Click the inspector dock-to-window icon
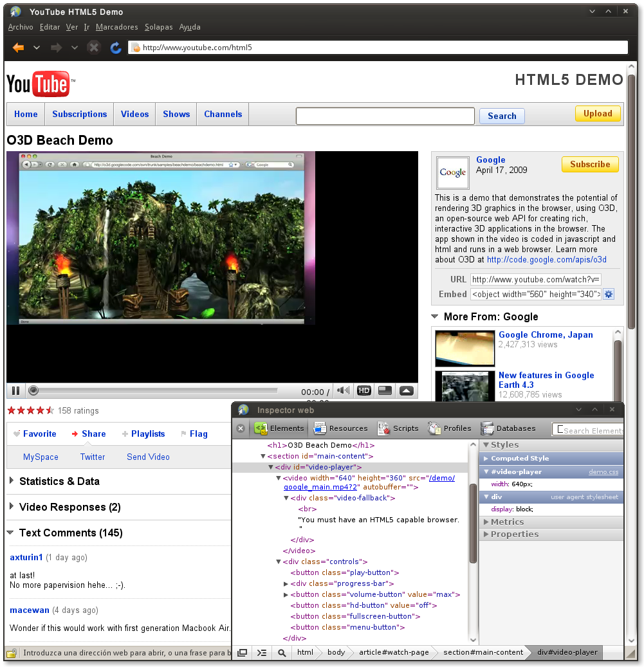This screenshot has height=667, width=644. pos(242,653)
